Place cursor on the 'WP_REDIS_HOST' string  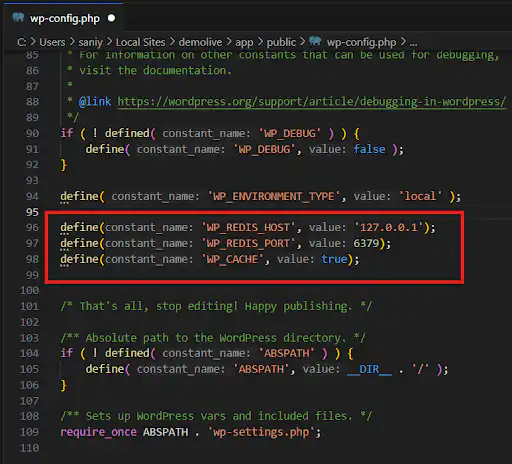pyautogui.click(x=248, y=227)
